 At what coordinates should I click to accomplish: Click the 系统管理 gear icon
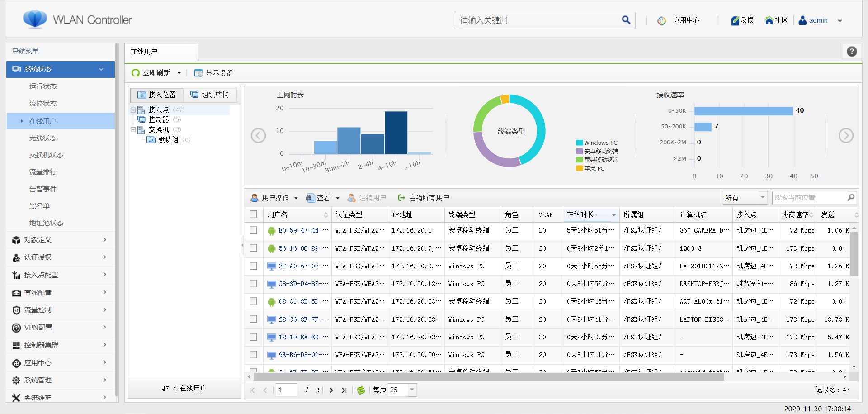click(16, 380)
